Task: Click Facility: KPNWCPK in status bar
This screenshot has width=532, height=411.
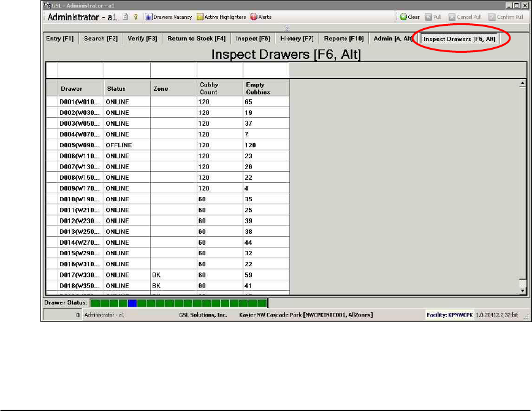Action: tap(449, 315)
